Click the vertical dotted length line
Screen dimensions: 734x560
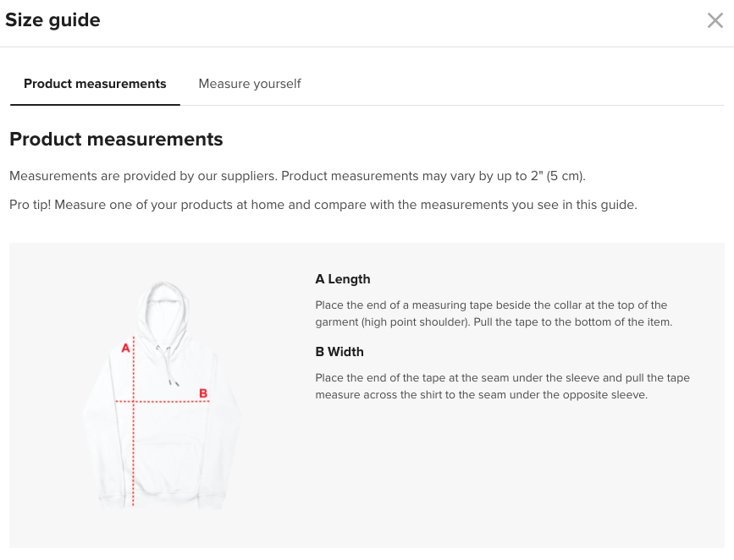click(134, 420)
